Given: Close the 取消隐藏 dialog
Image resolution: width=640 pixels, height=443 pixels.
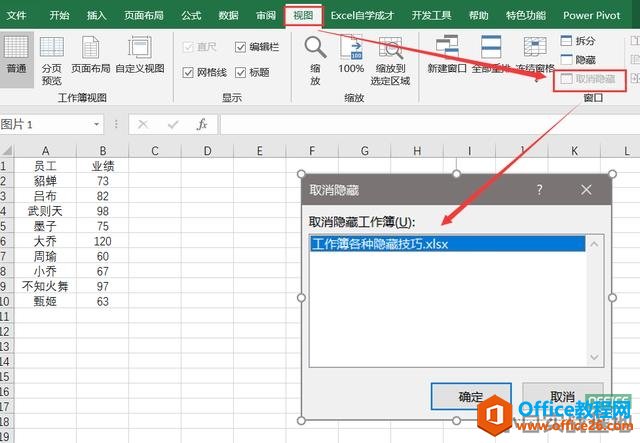Looking at the screenshot, I should click(x=586, y=189).
